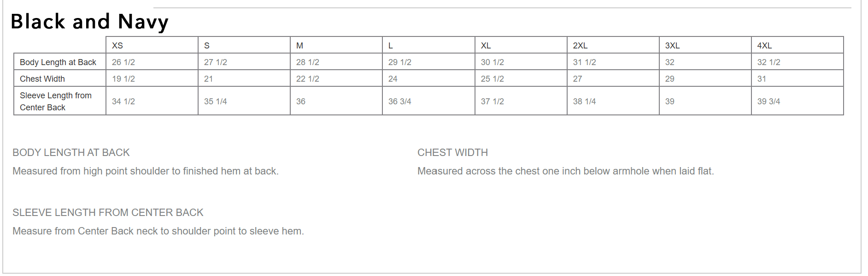The height and width of the screenshot is (276, 868).
Task: Select the "SLEEVE LENGTH FROM CENTER BACK" heading
Action: pyautogui.click(x=108, y=213)
